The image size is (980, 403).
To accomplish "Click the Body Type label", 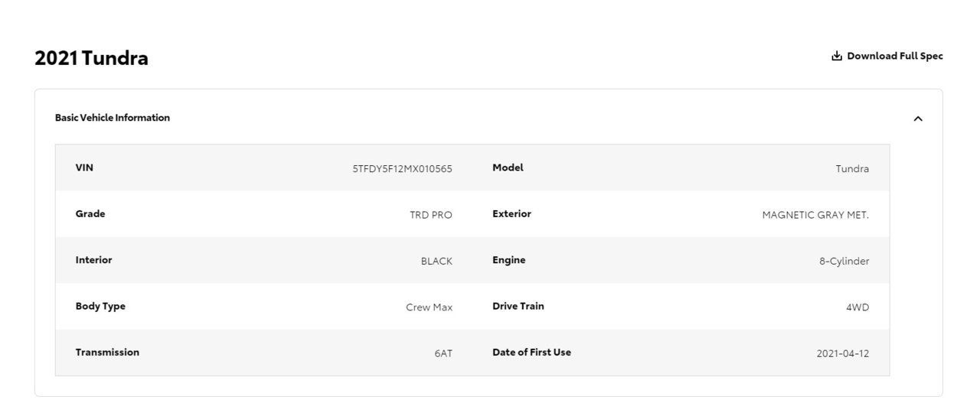I will (100, 306).
